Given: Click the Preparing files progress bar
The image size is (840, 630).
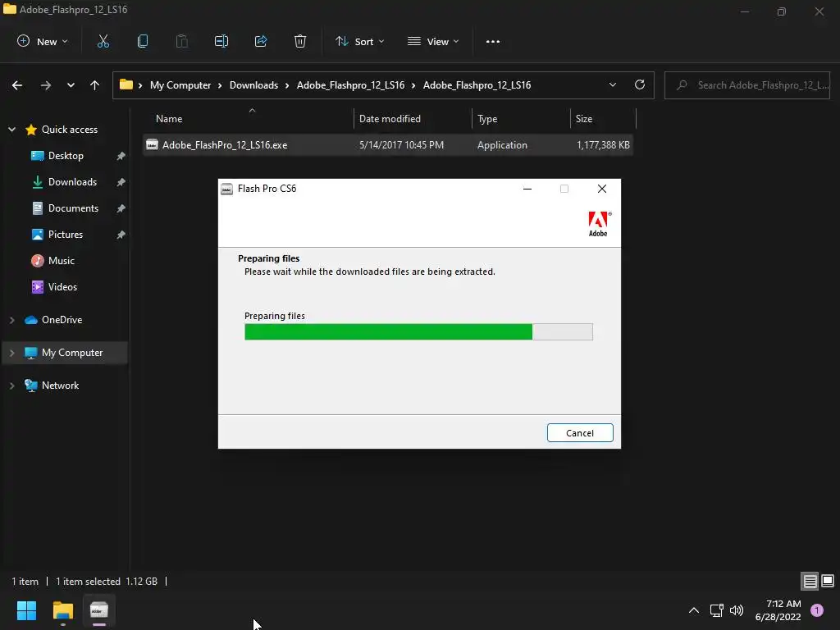Looking at the screenshot, I should pyautogui.click(x=418, y=331).
